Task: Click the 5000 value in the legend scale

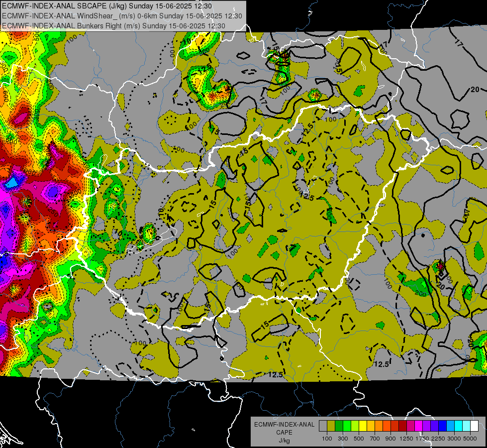Action: 470,439
